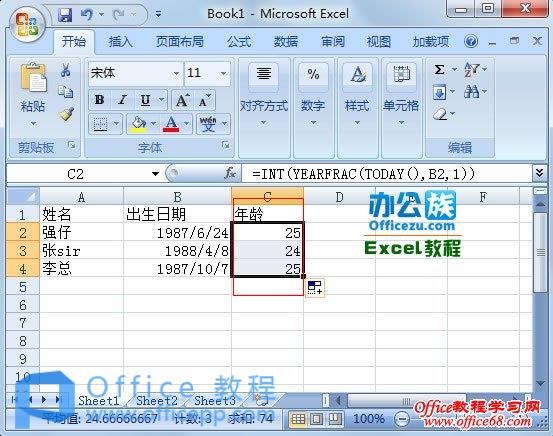Click the phonetic guide wén icon
The width and height of the screenshot is (553, 436).
point(208,124)
